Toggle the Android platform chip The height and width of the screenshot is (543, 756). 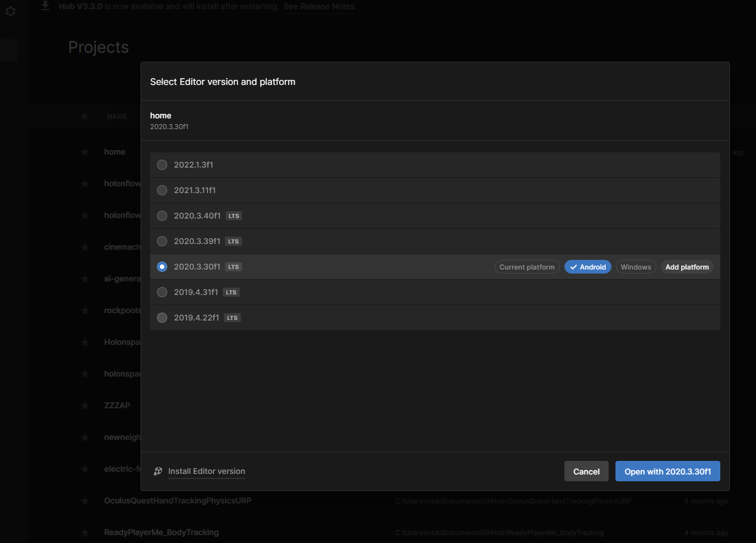[x=588, y=267]
